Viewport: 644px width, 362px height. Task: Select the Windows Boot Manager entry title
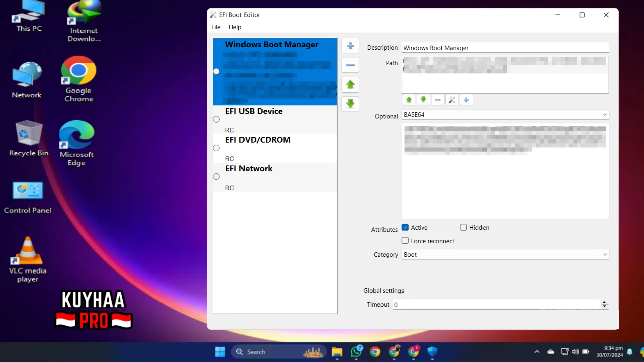(272, 44)
